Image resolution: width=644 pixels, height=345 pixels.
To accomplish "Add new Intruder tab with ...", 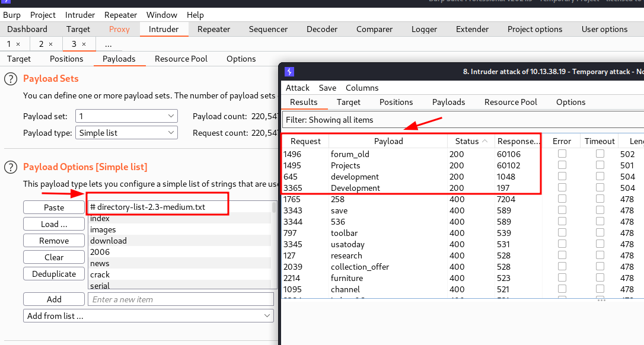I will (108, 44).
